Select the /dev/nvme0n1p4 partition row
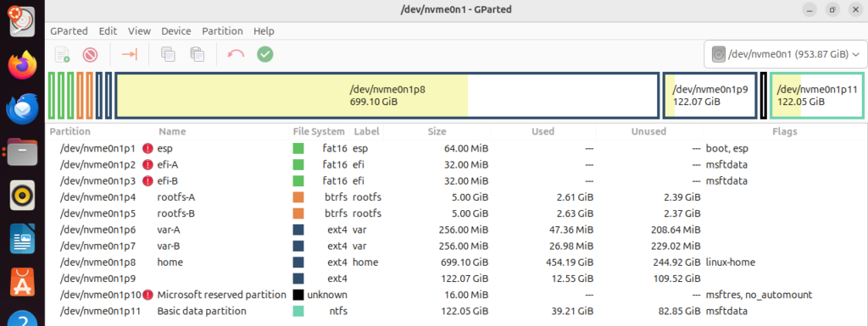This screenshot has height=326, width=868. coord(456,197)
